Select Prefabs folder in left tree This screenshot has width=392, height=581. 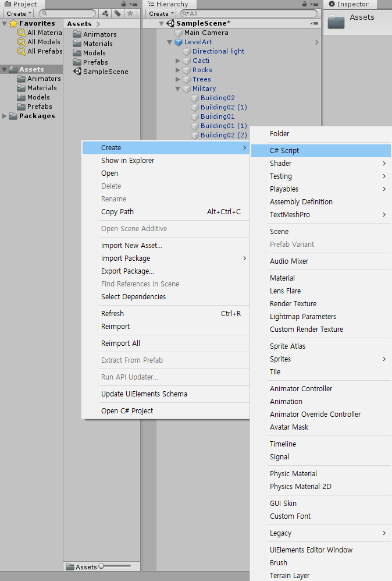(35, 107)
